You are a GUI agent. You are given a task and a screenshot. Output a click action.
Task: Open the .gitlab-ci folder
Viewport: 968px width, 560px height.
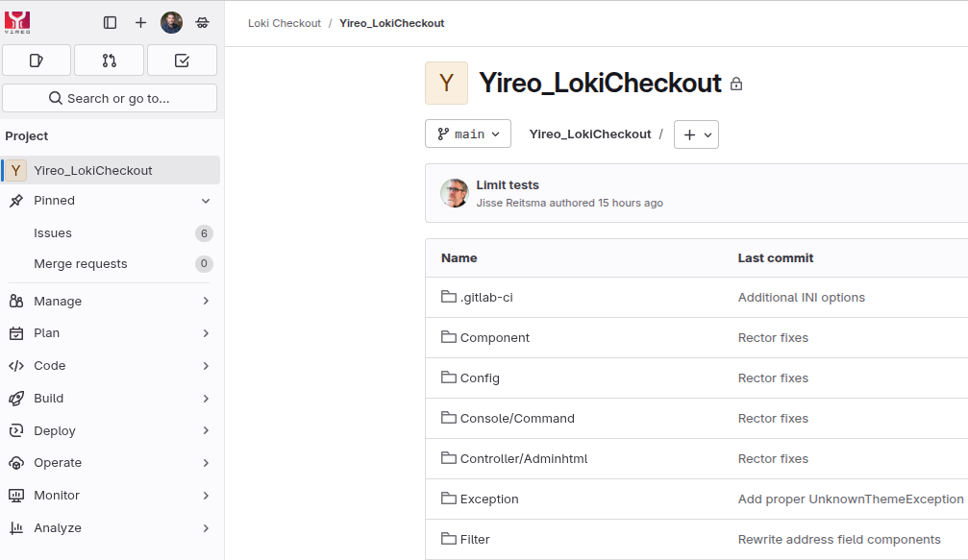(x=486, y=298)
